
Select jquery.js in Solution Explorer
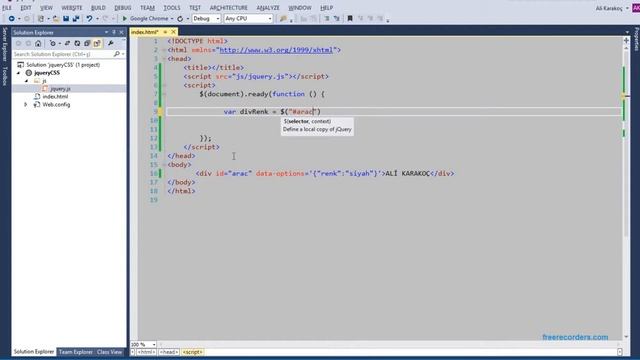point(60,89)
